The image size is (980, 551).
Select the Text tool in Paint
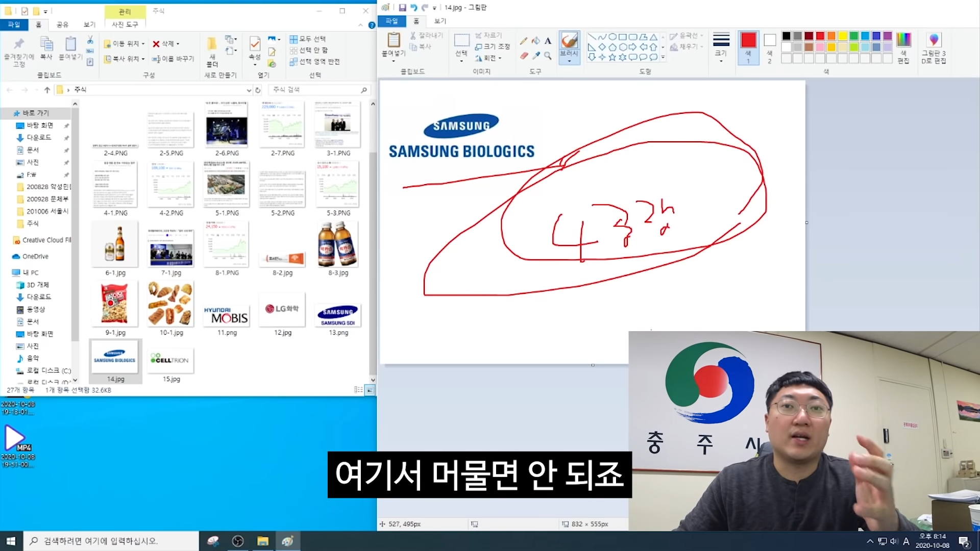[548, 41]
